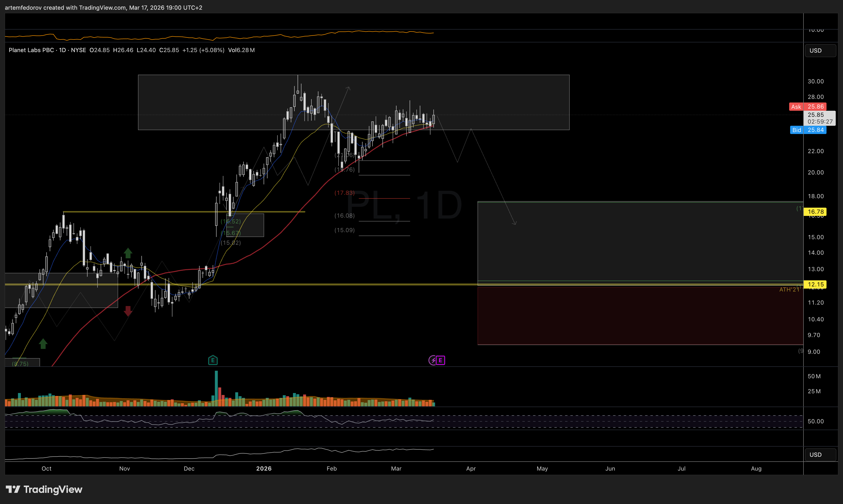Image resolution: width=843 pixels, height=504 pixels.
Task: Click the high value H26.46
Action: click(x=123, y=50)
